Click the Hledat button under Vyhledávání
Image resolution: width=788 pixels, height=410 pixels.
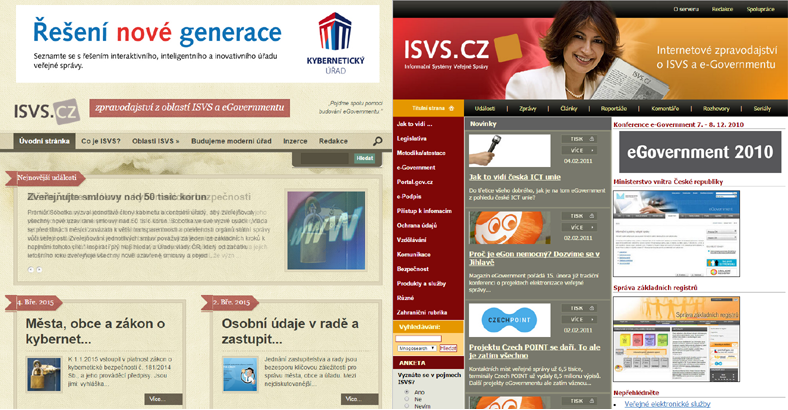(x=448, y=348)
